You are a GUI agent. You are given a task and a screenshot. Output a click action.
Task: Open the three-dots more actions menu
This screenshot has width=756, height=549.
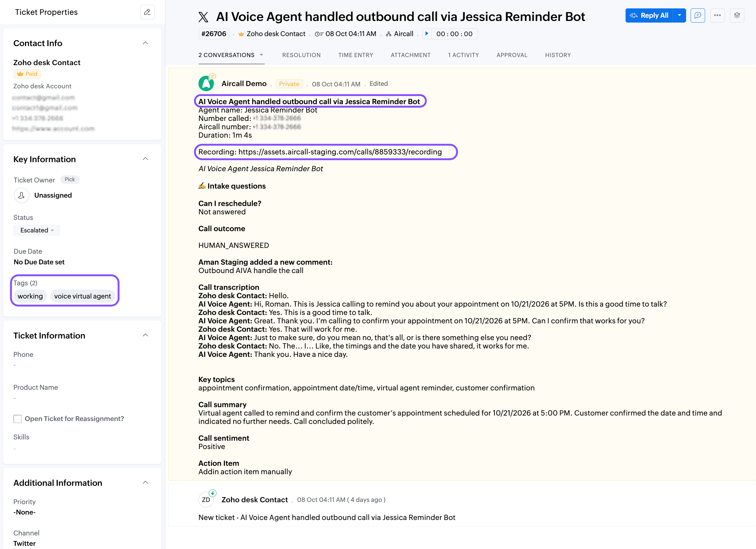[717, 15]
